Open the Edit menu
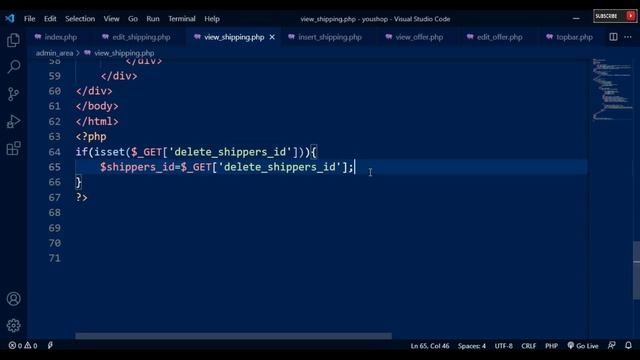The height and width of the screenshot is (360, 640). tap(50, 19)
